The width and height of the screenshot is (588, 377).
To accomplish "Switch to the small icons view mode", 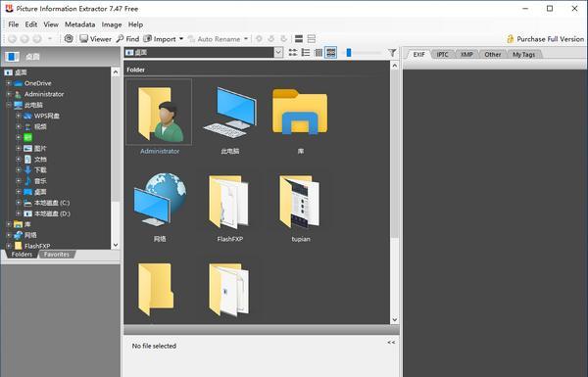I will 293,53.
